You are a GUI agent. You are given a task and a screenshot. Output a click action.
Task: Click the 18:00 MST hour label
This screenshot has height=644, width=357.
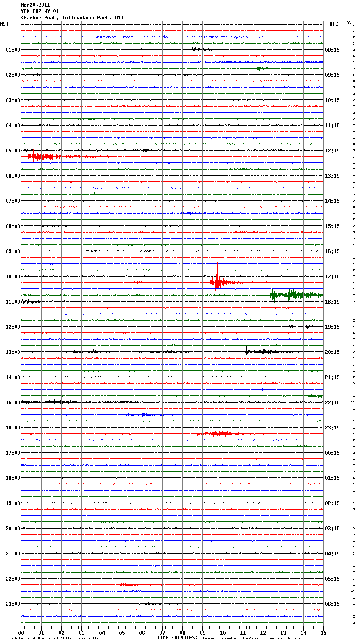(x=13, y=478)
